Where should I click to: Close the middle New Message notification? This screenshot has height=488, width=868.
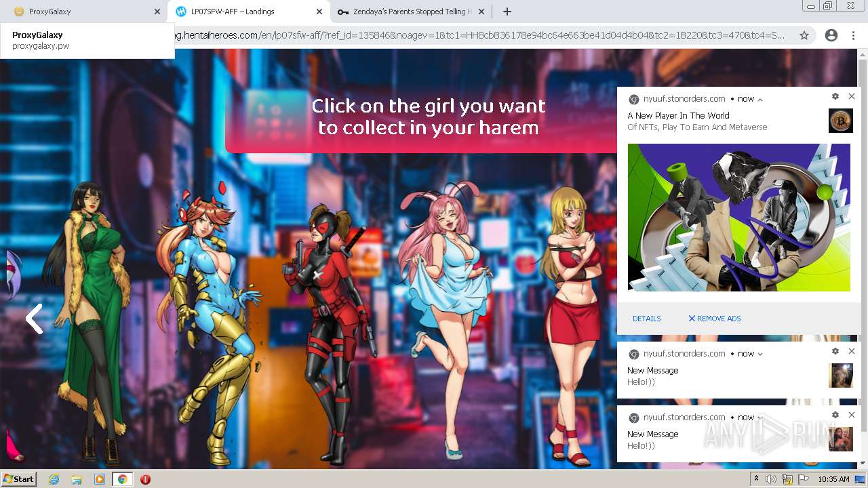click(x=852, y=351)
